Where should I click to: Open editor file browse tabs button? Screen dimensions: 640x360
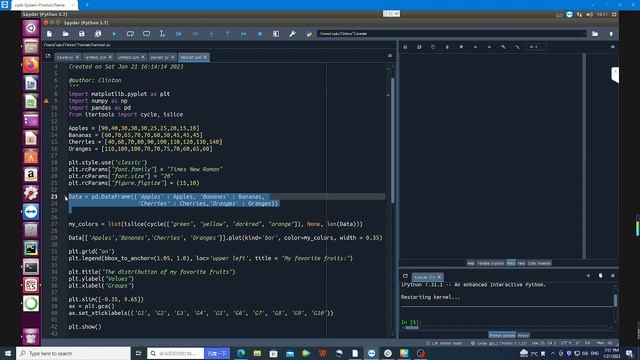[x=48, y=56]
